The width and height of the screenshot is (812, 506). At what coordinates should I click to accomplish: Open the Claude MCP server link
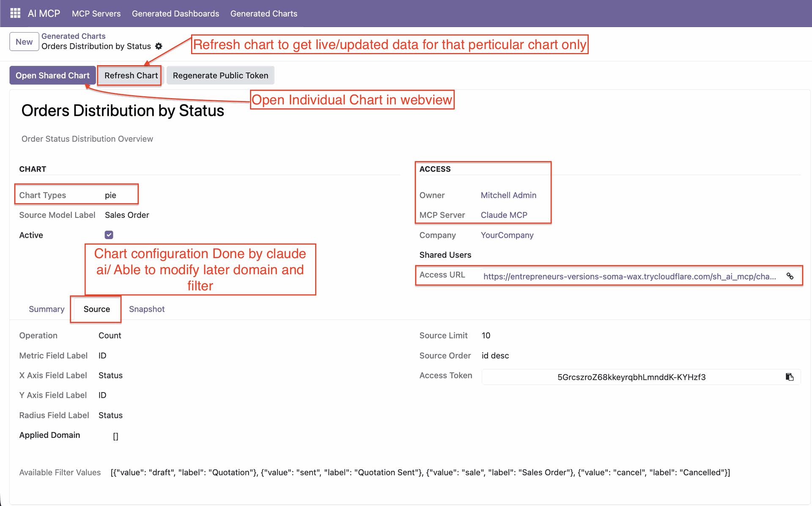[504, 215]
